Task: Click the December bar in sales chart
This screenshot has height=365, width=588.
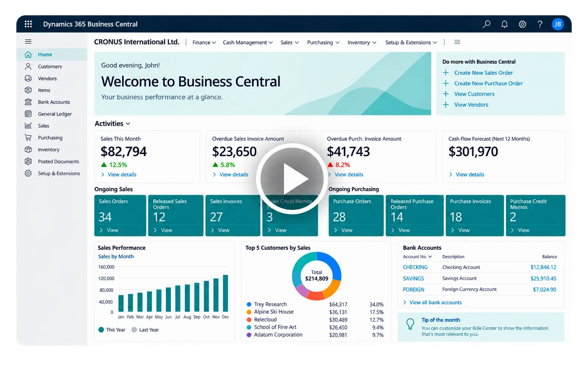Action: click(225, 293)
